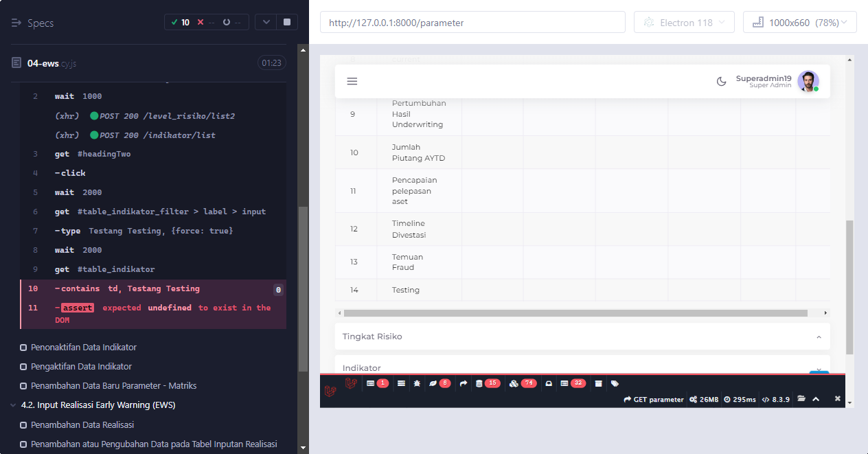Select the failed tests X counter
This screenshot has width=868, height=454.
point(206,23)
